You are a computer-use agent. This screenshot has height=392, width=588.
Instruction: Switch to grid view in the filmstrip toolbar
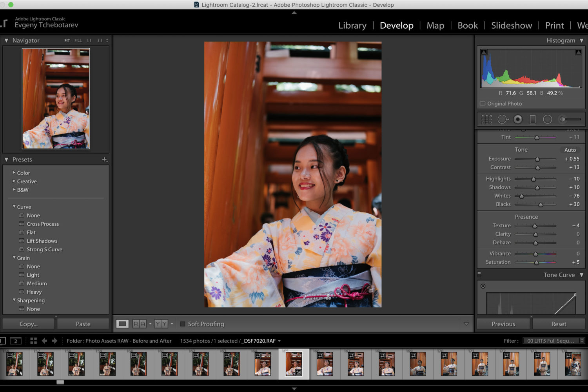pos(33,341)
